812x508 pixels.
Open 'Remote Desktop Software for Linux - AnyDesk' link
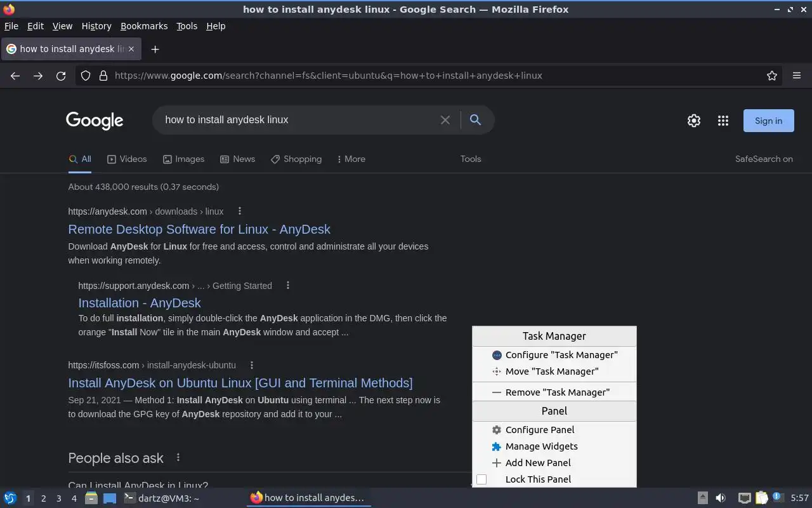(x=199, y=229)
